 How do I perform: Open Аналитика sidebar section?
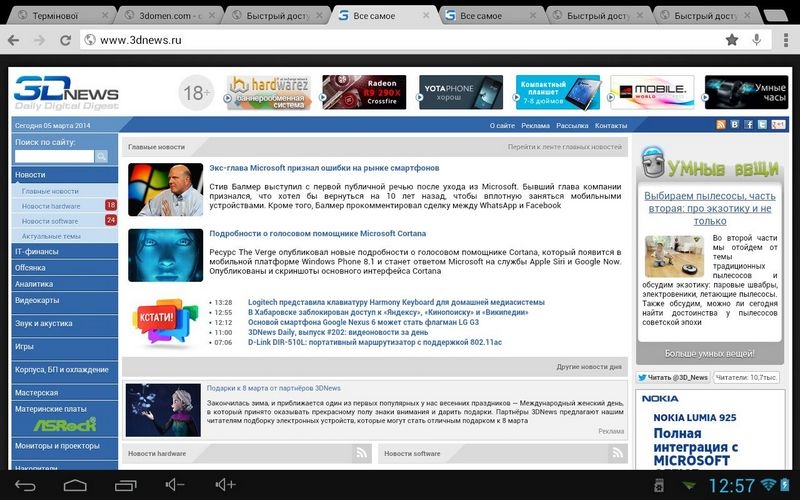(x=65, y=284)
